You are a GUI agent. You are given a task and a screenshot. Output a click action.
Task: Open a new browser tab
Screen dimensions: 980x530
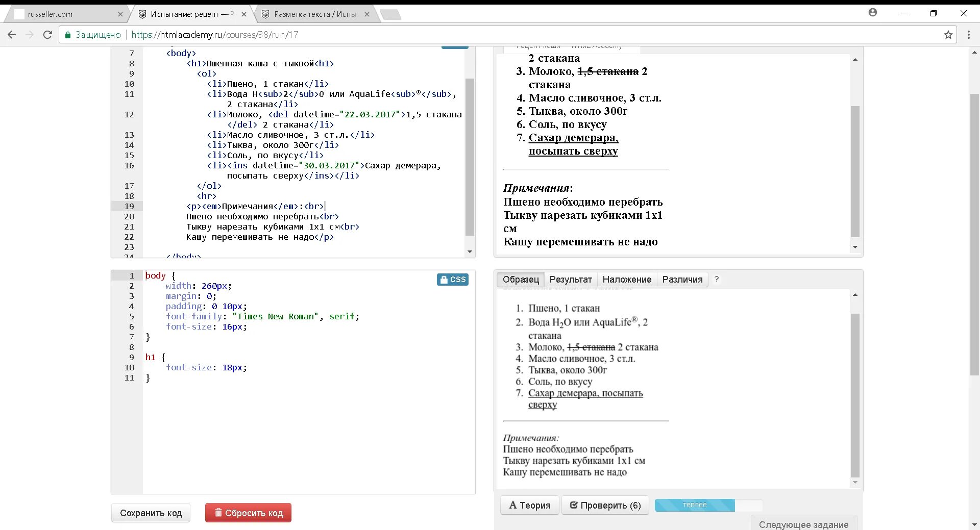(x=390, y=15)
